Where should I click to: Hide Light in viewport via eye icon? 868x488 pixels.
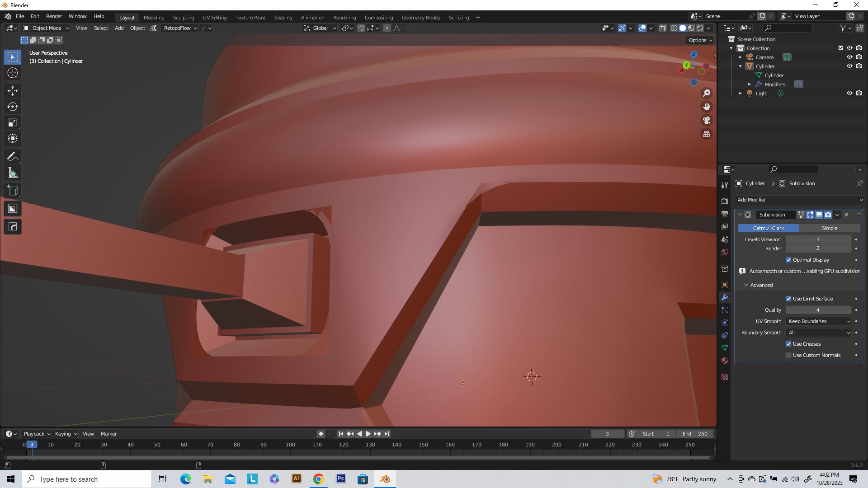(849, 93)
